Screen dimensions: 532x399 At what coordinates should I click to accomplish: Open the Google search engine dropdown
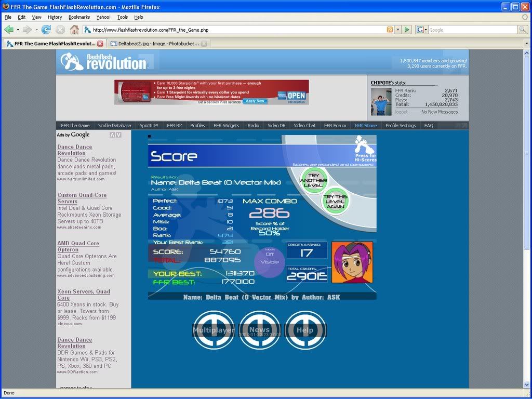[421, 30]
